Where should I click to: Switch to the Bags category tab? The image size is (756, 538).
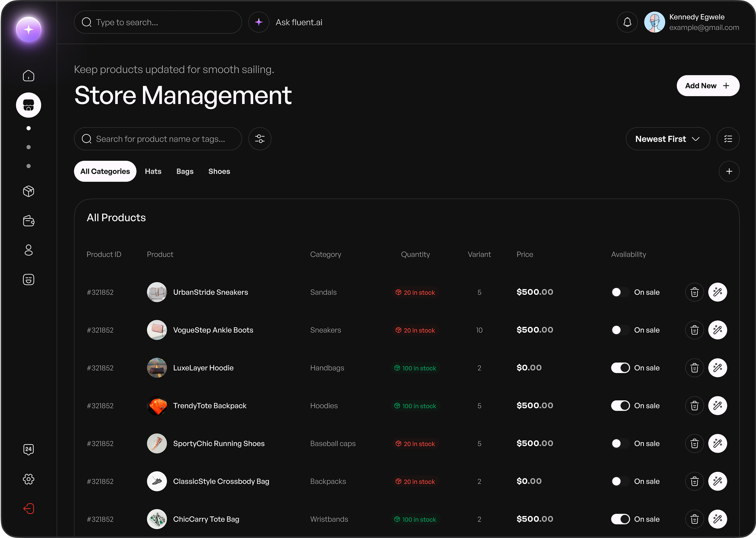[x=185, y=171]
